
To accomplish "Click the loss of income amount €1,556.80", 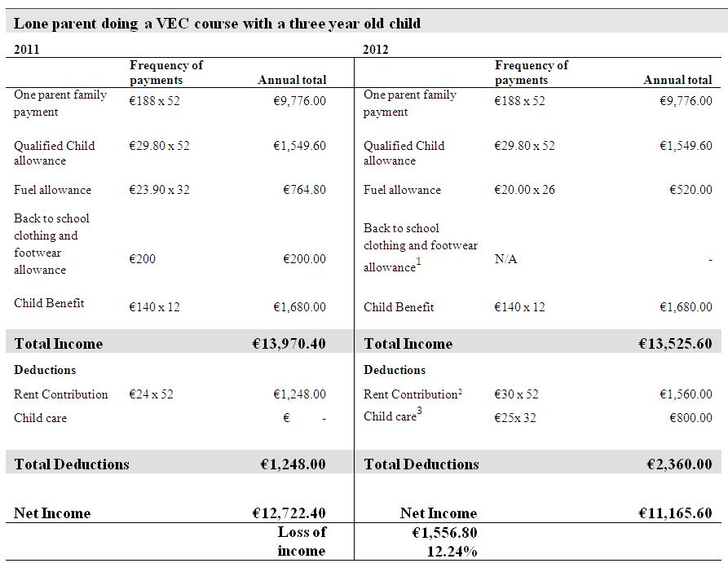I will (445, 533).
